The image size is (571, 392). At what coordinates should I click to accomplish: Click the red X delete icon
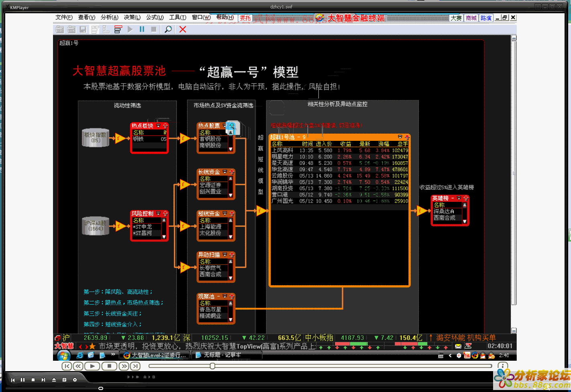pyautogui.click(x=183, y=29)
